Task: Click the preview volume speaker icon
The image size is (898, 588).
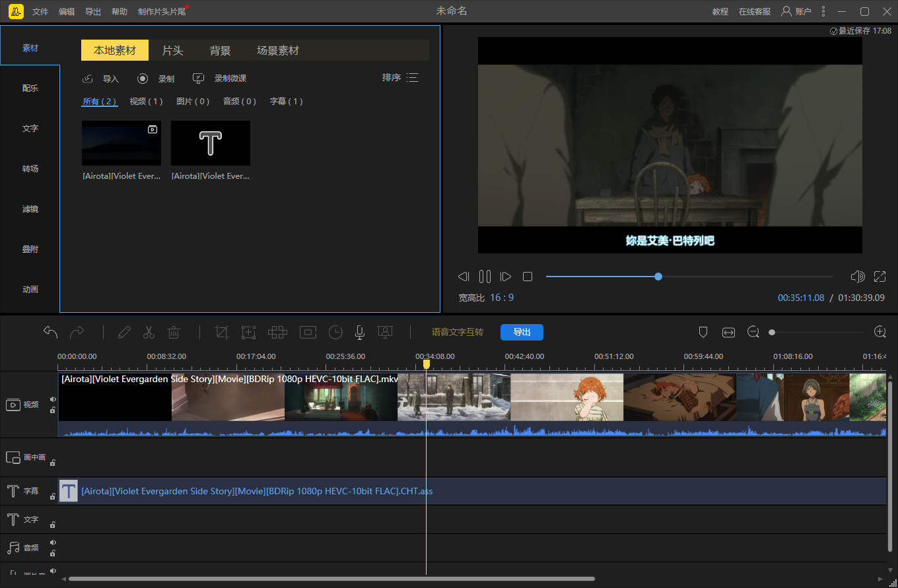Action: (858, 277)
